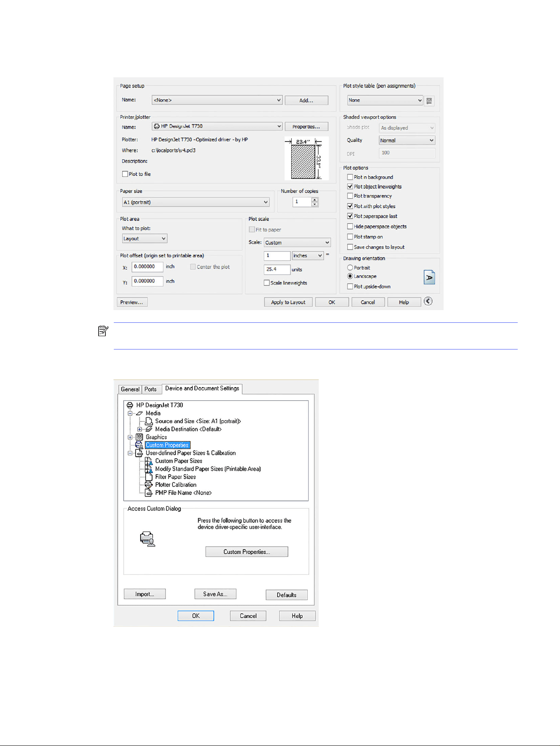
Task: Open the What to plot dropdown
Action: [144, 239]
